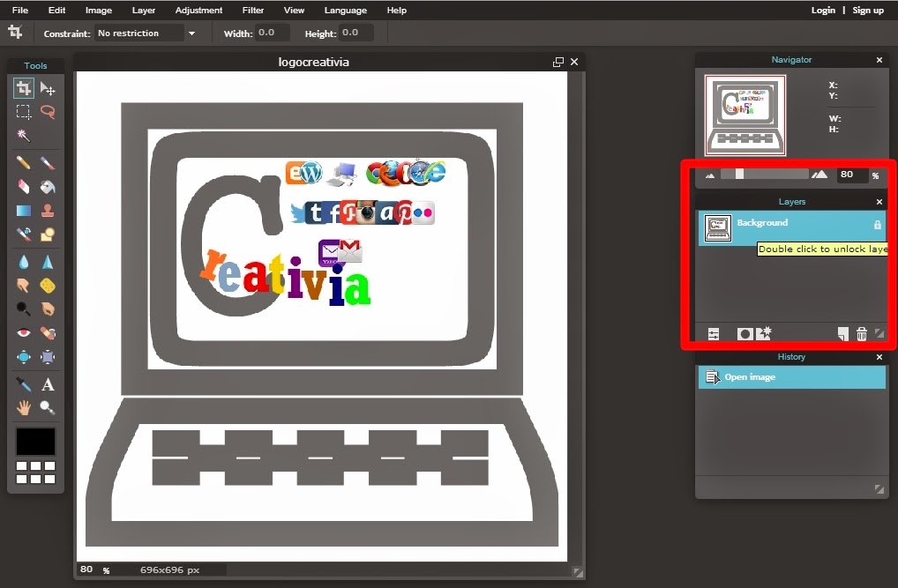Image resolution: width=898 pixels, height=588 pixels.
Task: Open the Layer menu
Action: coord(143,11)
